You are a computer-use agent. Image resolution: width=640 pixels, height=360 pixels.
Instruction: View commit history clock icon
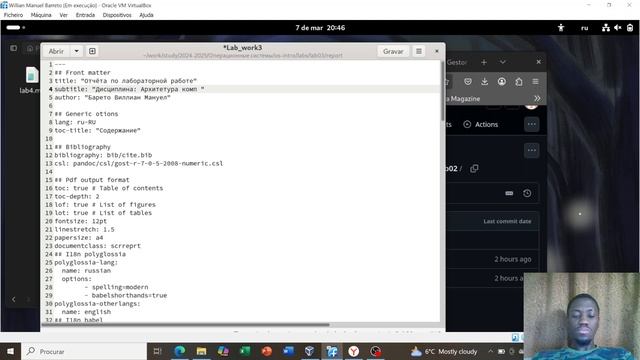click(x=527, y=193)
